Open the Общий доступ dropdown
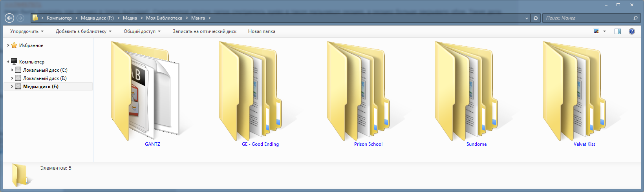This screenshot has width=644, height=192. point(142,31)
